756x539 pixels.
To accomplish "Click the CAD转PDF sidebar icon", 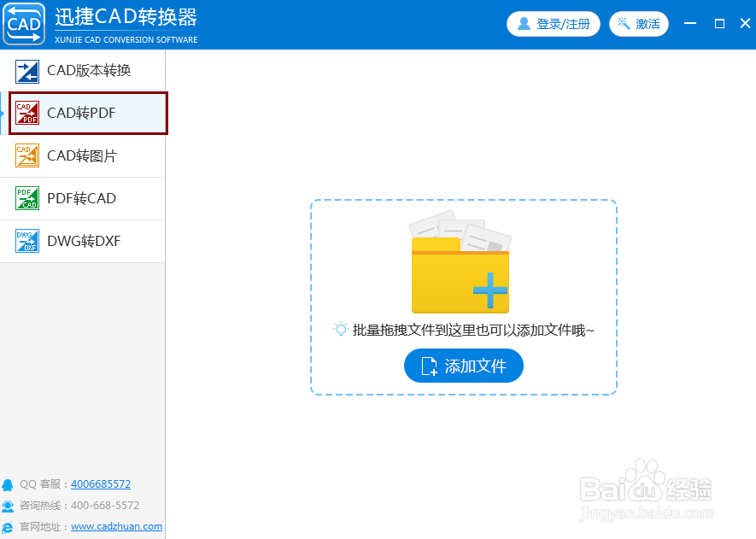I will click(27, 113).
